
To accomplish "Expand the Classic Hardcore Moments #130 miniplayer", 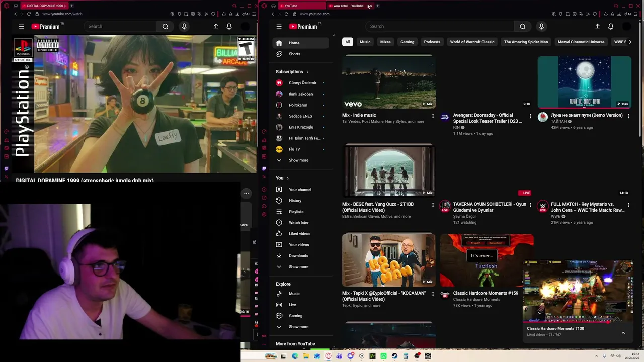I will click(x=623, y=333).
